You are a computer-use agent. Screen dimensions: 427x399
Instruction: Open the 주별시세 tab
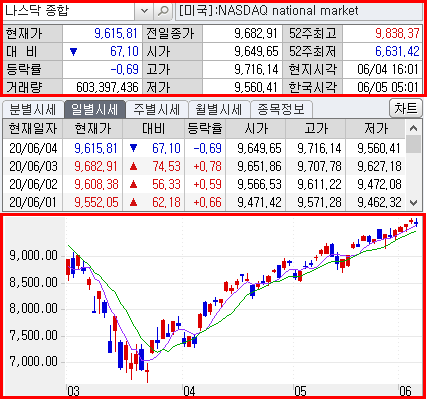pyautogui.click(x=157, y=109)
